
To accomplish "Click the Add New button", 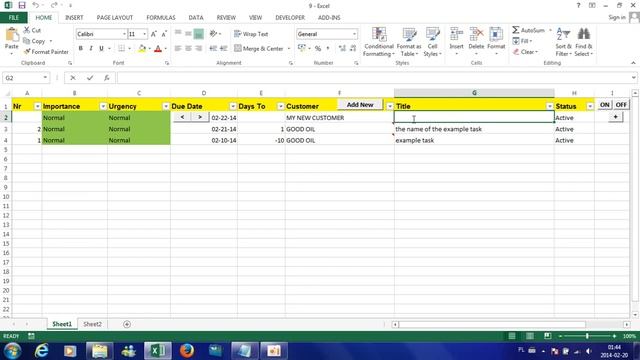I will pos(360,105).
